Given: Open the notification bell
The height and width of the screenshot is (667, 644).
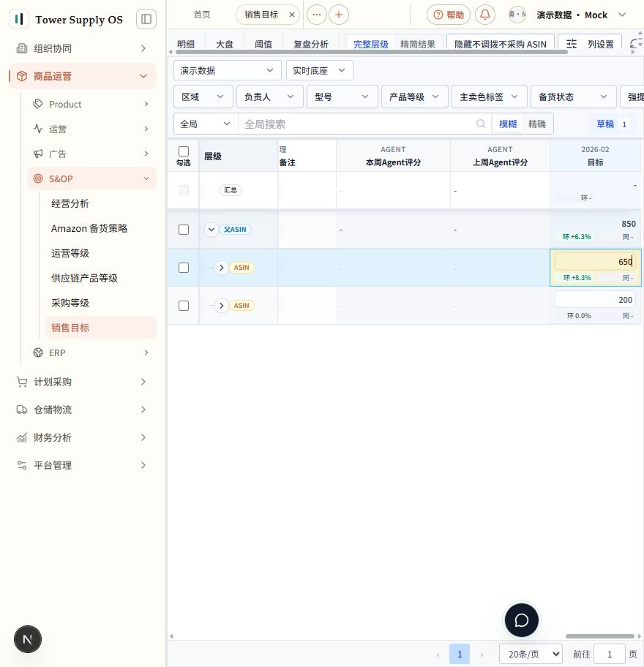Looking at the screenshot, I should pyautogui.click(x=484, y=15).
